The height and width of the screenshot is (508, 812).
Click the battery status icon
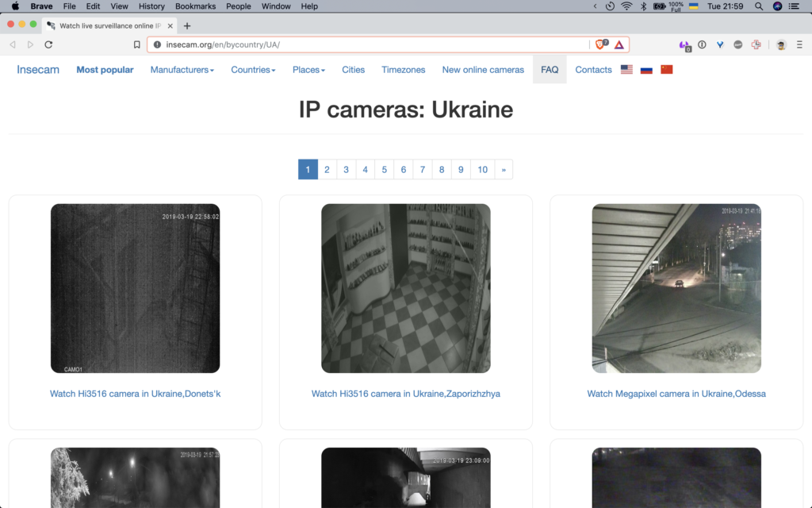click(659, 6)
